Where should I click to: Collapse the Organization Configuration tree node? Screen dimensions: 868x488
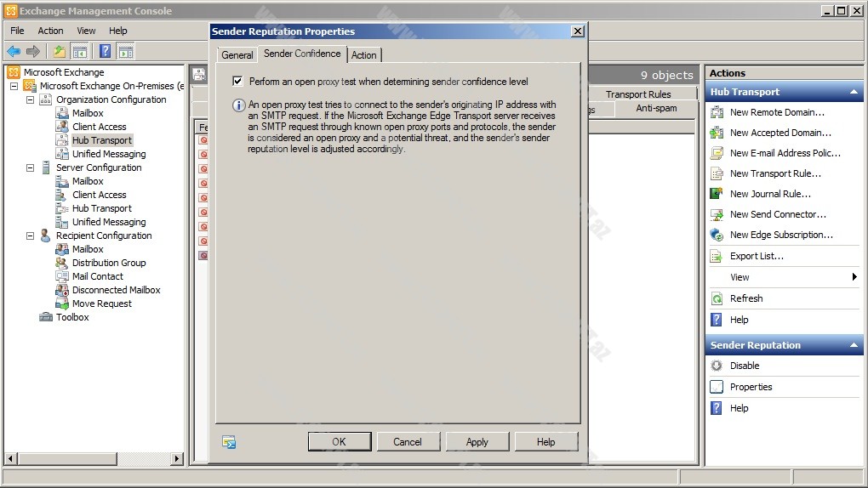[x=31, y=99]
